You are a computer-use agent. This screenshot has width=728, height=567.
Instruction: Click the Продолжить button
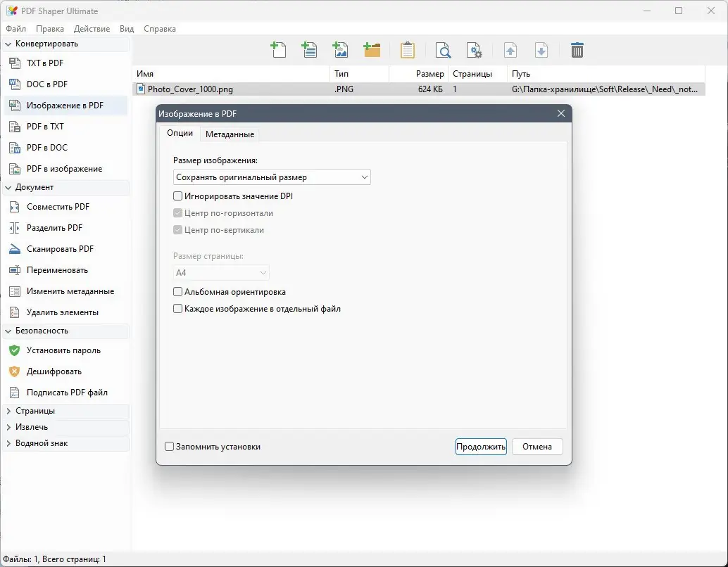(481, 447)
